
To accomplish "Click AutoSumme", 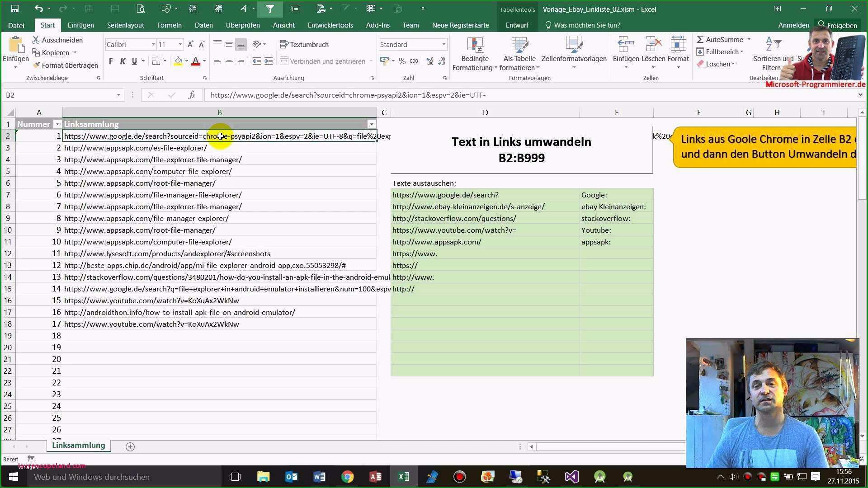I will (720, 40).
